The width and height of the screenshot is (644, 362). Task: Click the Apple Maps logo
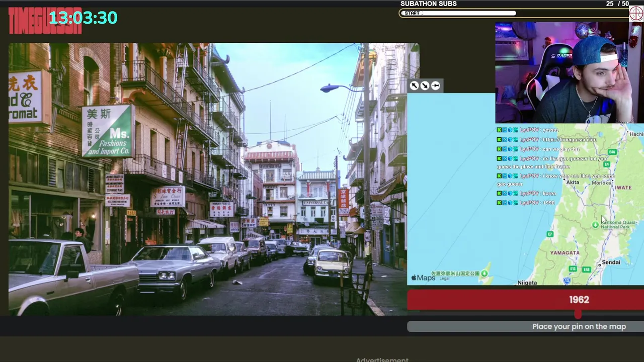click(x=423, y=278)
